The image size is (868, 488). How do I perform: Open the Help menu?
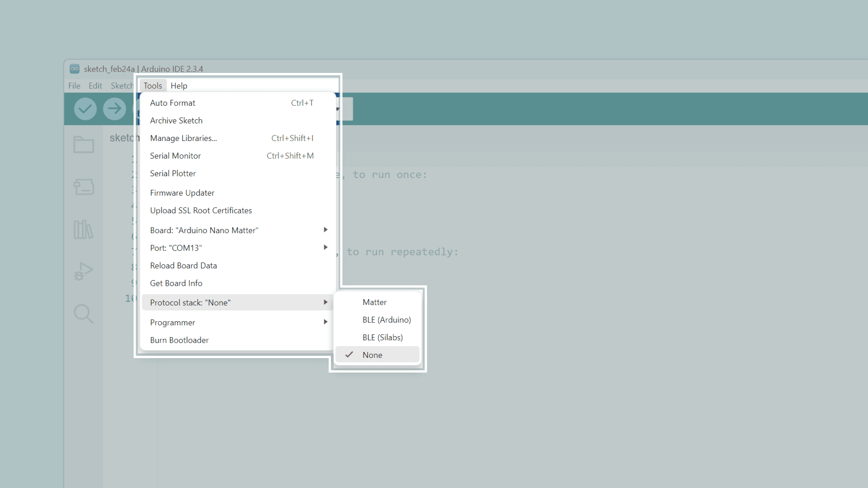pyautogui.click(x=179, y=86)
